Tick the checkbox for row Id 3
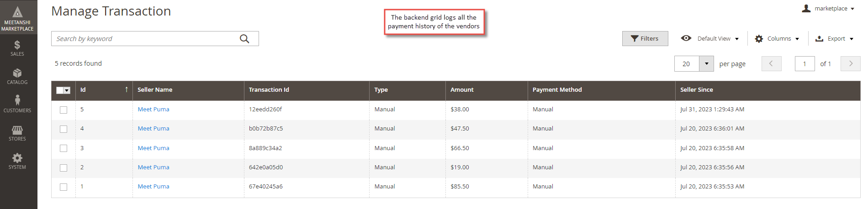This screenshot has width=868, height=209. (64, 148)
